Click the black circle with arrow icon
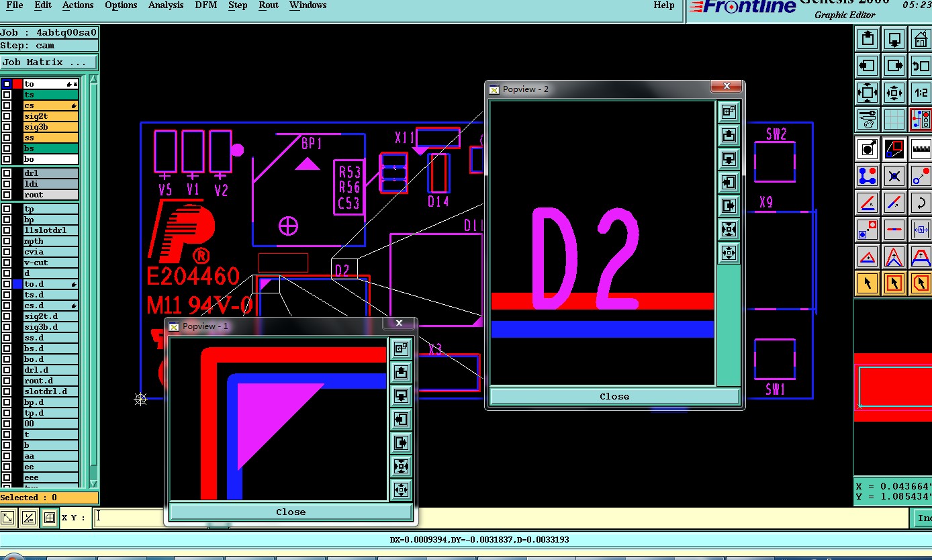 point(868,148)
